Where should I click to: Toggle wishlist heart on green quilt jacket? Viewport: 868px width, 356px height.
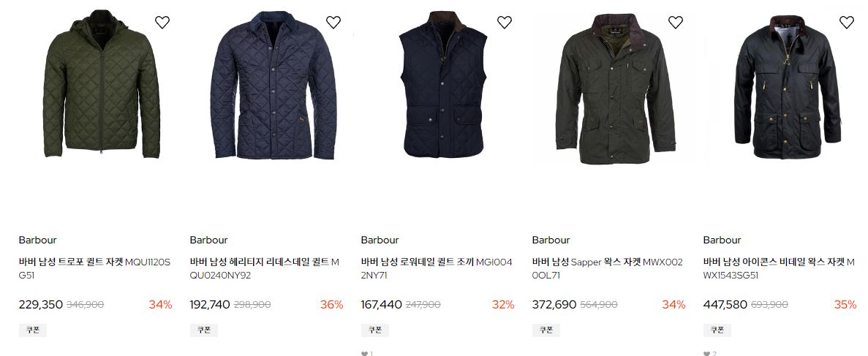pyautogui.click(x=162, y=22)
